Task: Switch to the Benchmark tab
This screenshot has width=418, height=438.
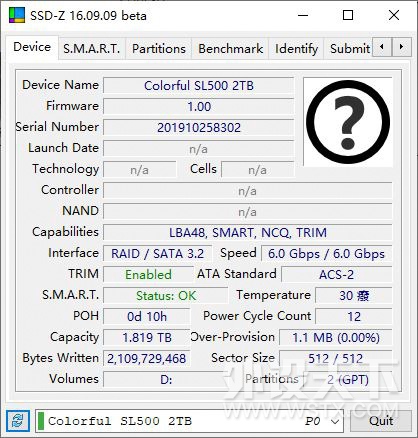Action: point(231,49)
